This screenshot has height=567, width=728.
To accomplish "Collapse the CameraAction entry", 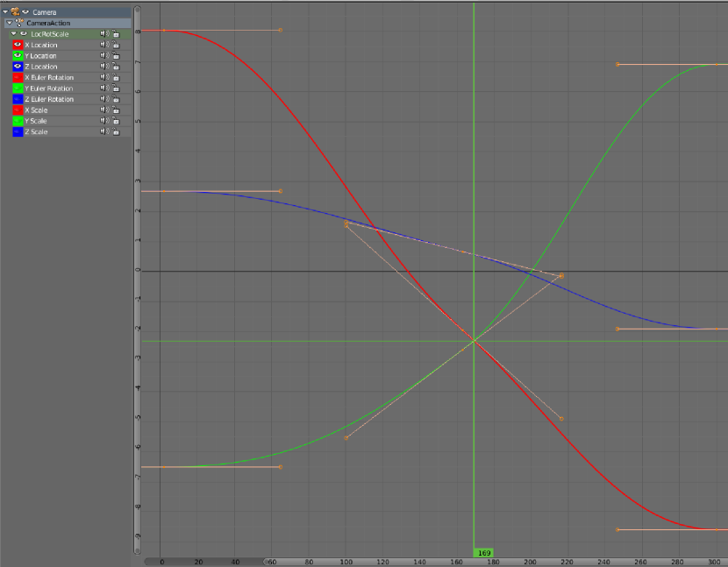I will (x=10, y=23).
